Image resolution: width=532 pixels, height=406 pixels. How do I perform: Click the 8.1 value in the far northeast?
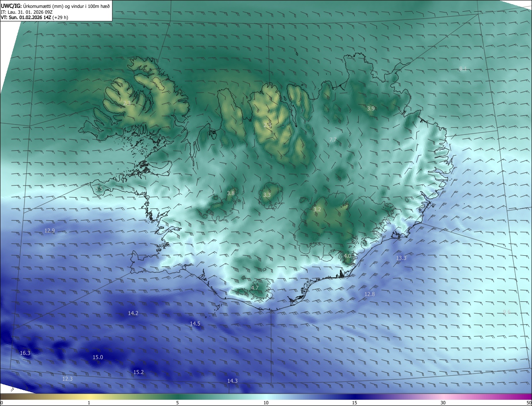(x=463, y=68)
